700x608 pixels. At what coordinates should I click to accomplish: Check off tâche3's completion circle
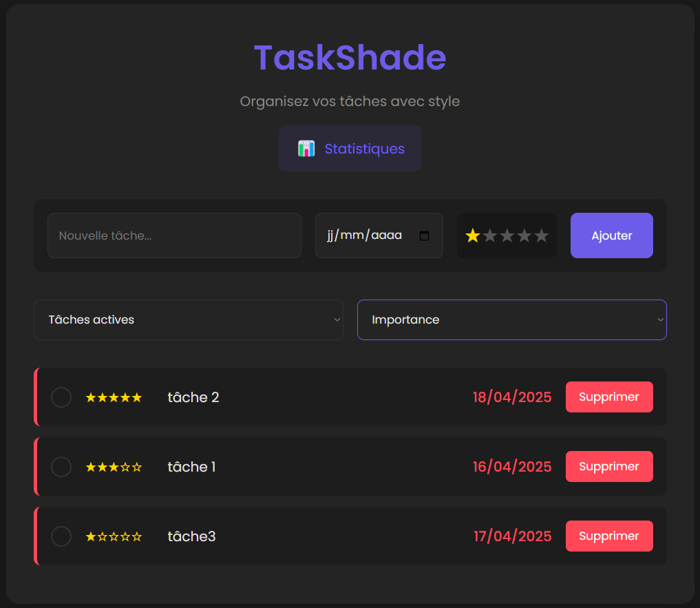pyautogui.click(x=61, y=536)
